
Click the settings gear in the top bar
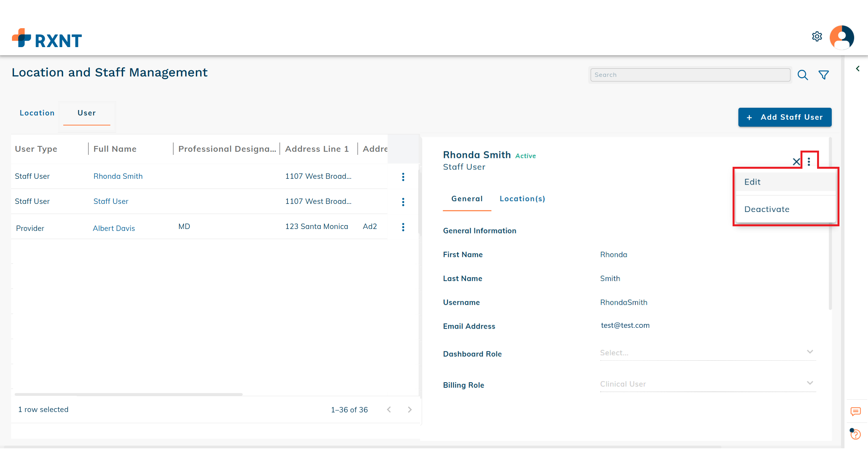[817, 36]
